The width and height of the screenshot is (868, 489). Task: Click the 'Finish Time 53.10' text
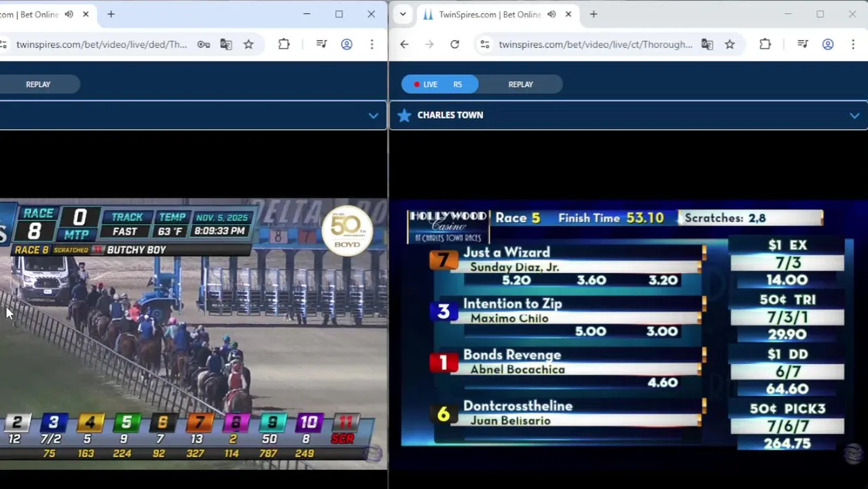click(x=611, y=218)
